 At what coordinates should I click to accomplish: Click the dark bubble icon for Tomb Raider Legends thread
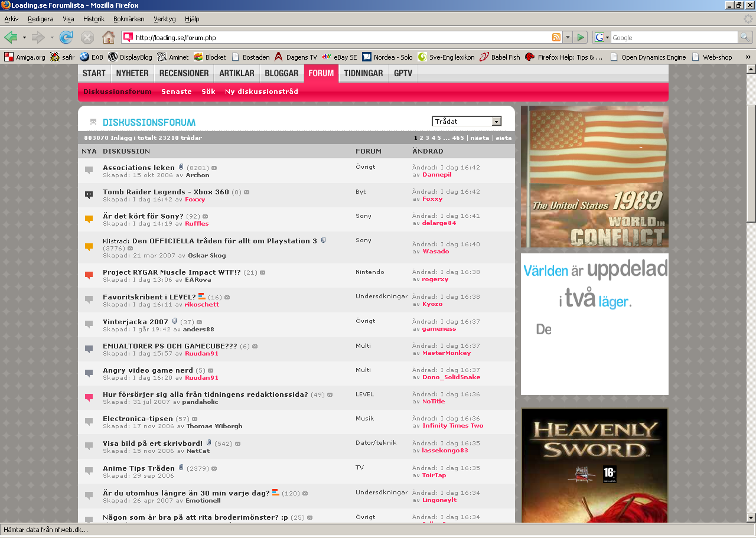(x=89, y=195)
